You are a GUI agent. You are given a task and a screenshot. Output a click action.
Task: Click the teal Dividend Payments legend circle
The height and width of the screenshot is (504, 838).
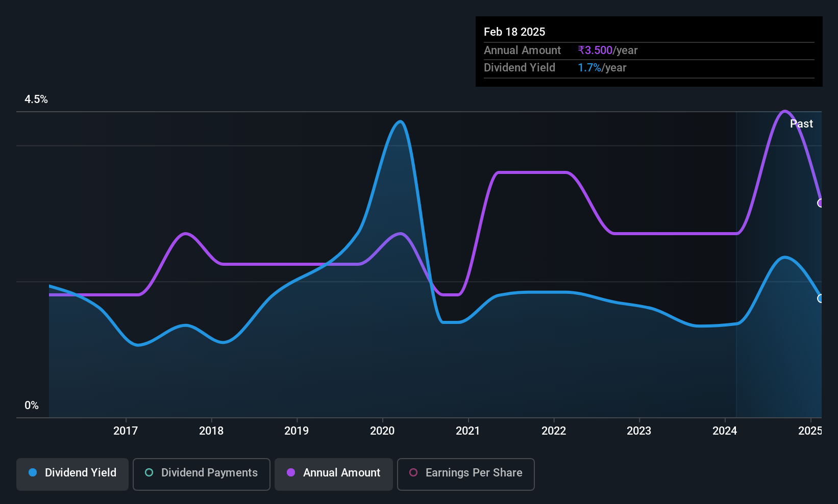coord(149,472)
